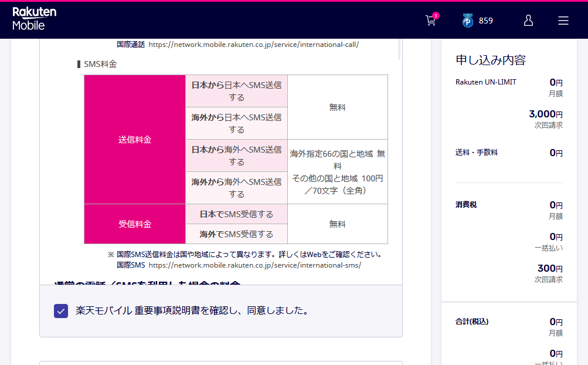Image resolution: width=588 pixels, height=365 pixels.
Task: Select the 送信料金 pink table cell
Action: coord(135,140)
